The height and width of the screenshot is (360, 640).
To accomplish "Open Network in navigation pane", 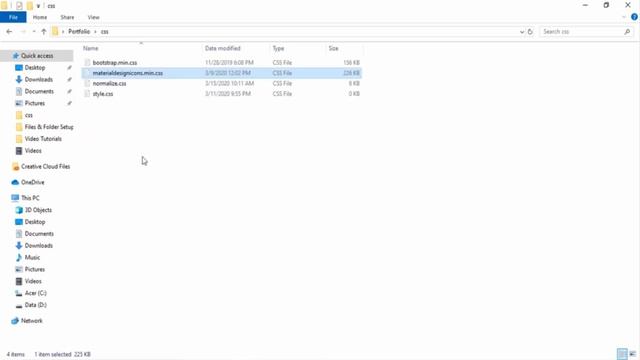I will click(31, 321).
